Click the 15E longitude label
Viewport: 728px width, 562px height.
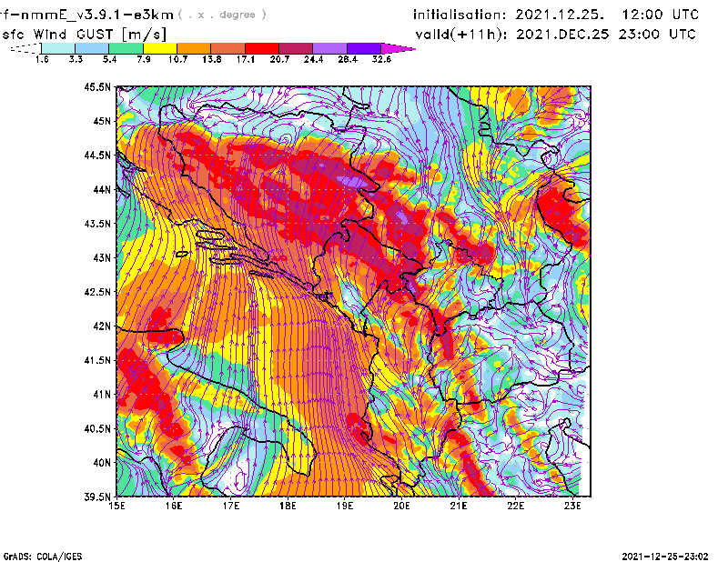click(x=116, y=506)
